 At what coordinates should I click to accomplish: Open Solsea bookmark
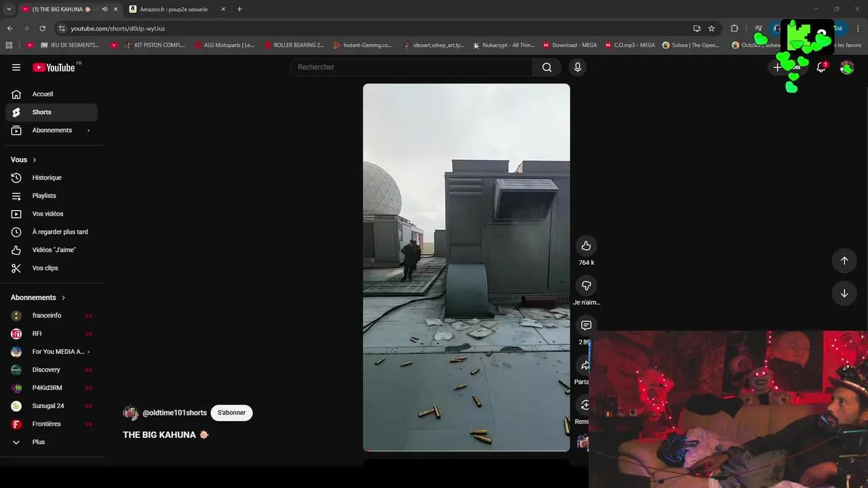pos(691,45)
